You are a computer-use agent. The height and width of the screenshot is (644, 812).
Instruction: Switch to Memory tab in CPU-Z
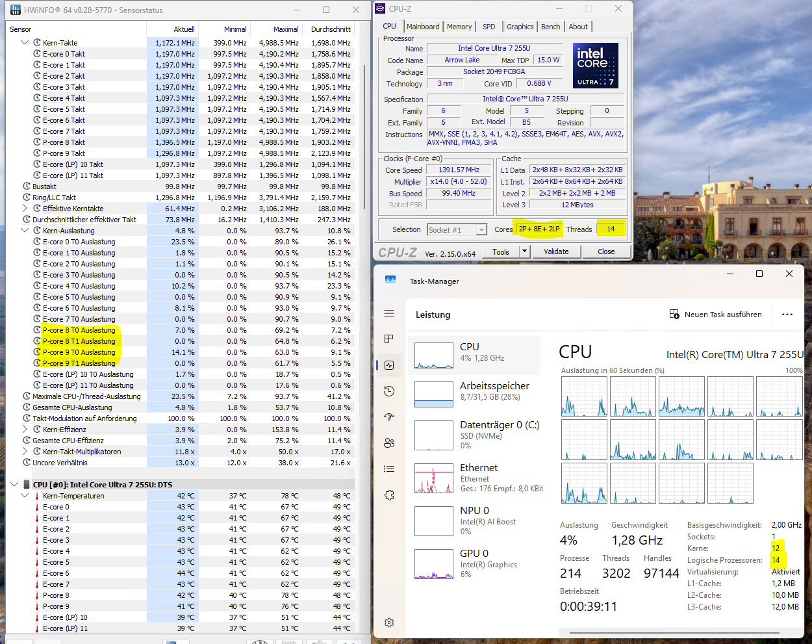point(459,27)
